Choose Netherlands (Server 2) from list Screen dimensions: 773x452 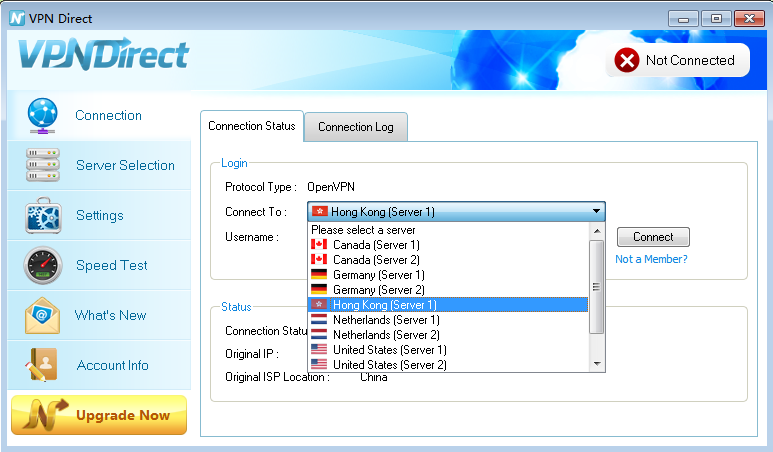tap(448, 334)
